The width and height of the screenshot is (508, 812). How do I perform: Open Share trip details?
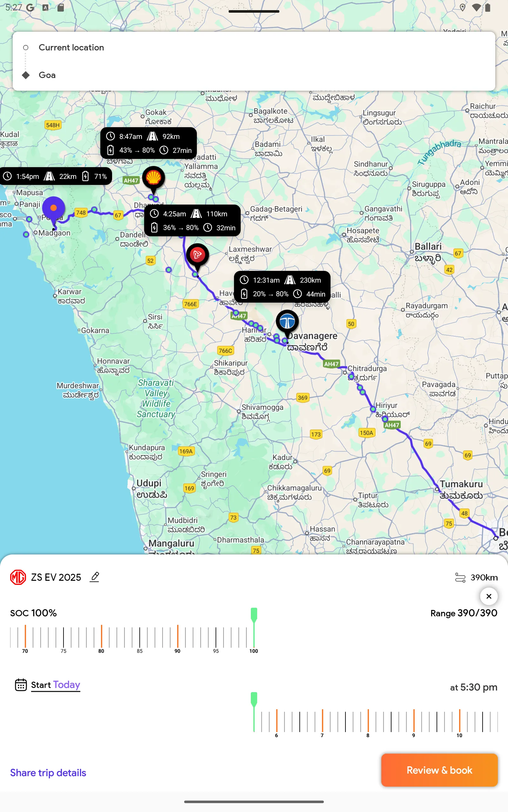pos(48,773)
